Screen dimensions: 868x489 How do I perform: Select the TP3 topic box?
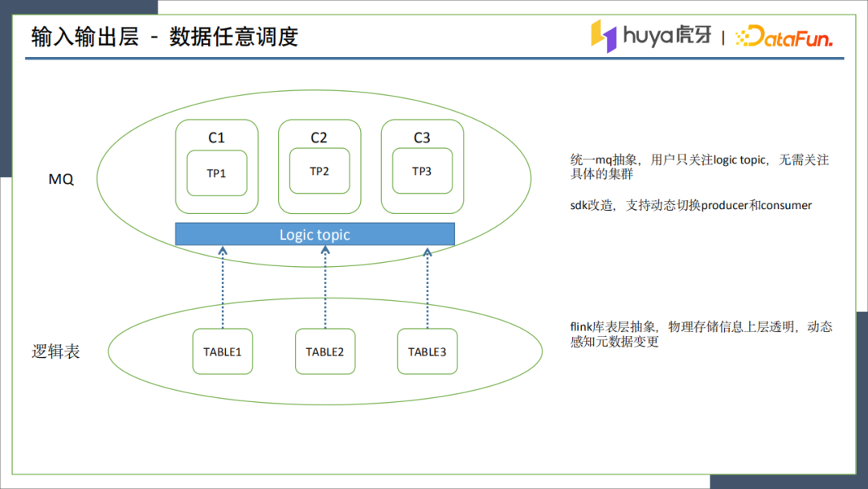point(422,171)
